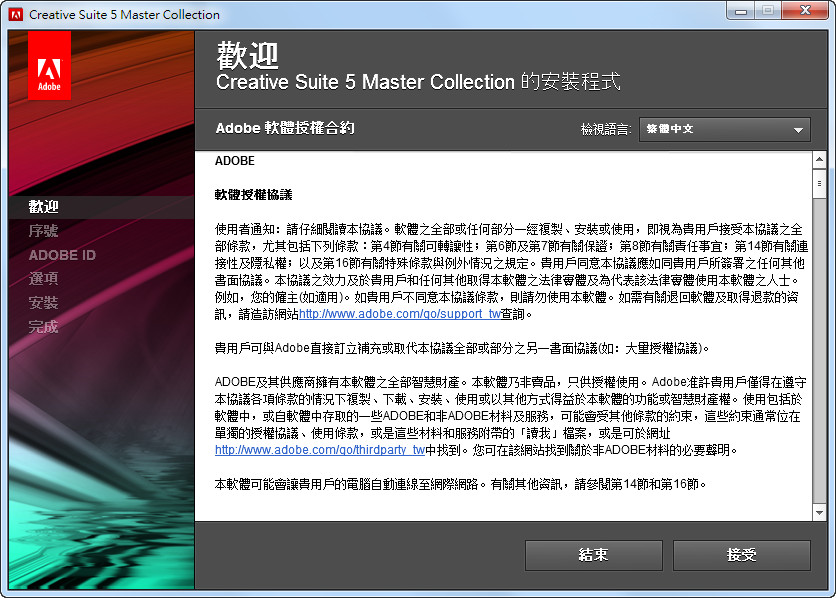Click the 軟體授權協議 bold title in the license
The width and height of the screenshot is (836, 598).
[x=254, y=195]
